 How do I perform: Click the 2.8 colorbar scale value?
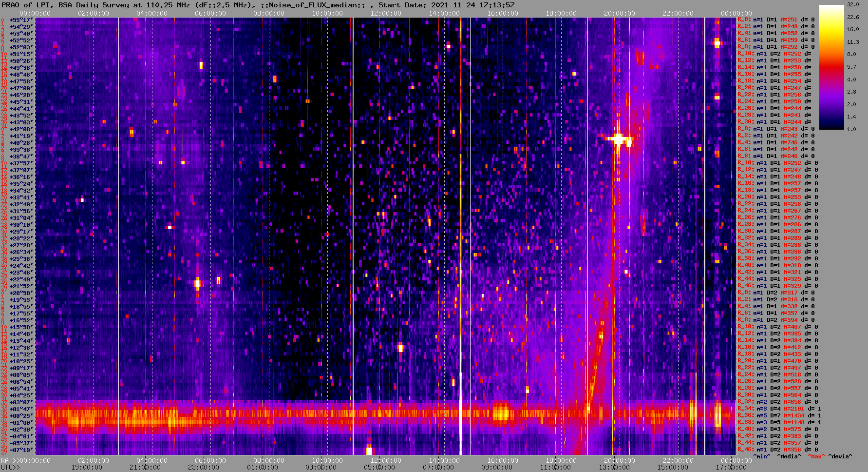pyautogui.click(x=851, y=92)
